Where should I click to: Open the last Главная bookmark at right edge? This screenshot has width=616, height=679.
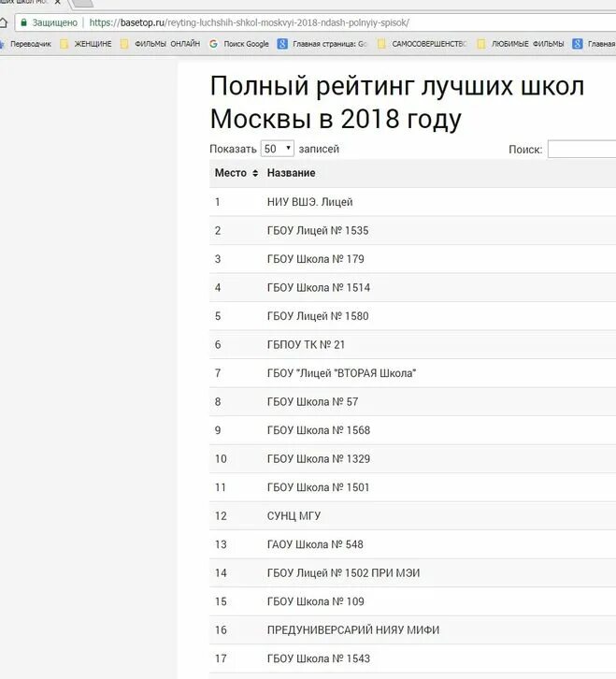(x=594, y=44)
